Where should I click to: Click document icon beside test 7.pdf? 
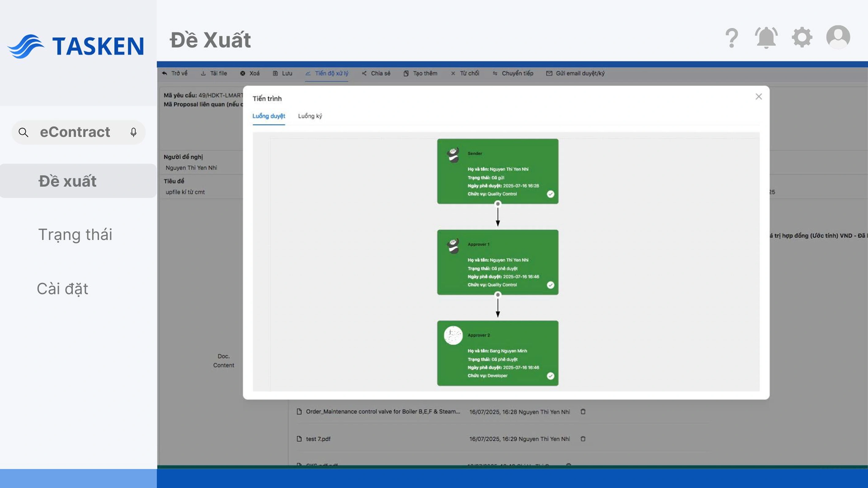point(299,439)
